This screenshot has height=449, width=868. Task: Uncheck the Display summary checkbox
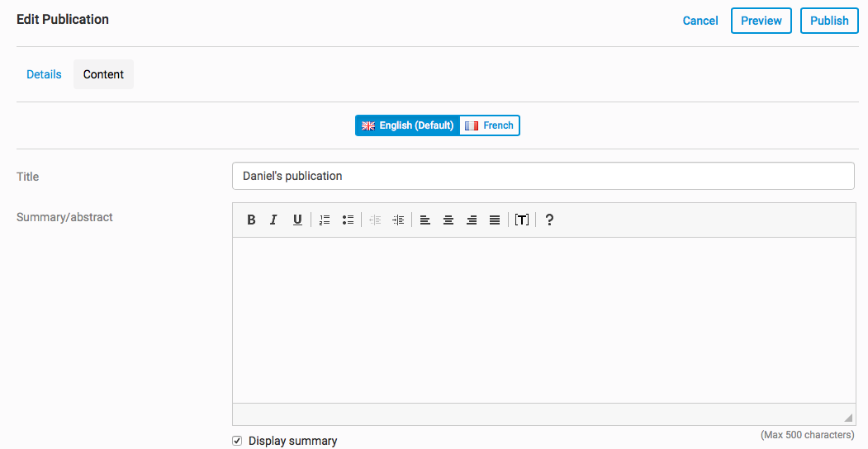click(238, 441)
